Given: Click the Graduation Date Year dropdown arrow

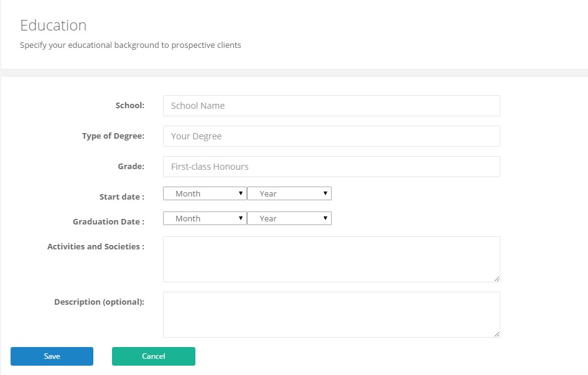Looking at the screenshot, I should point(325,218).
